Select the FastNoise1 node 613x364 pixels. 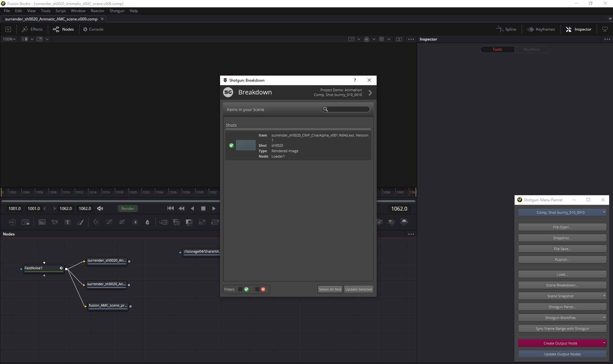pos(43,268)
